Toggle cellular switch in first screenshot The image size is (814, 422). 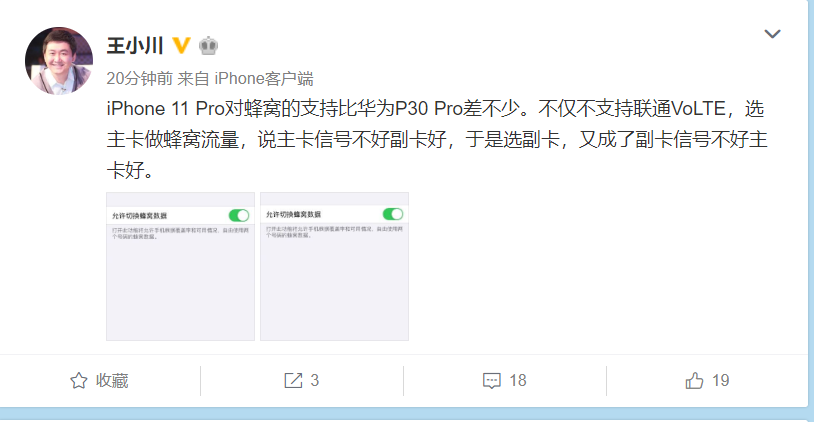point(239,215)
